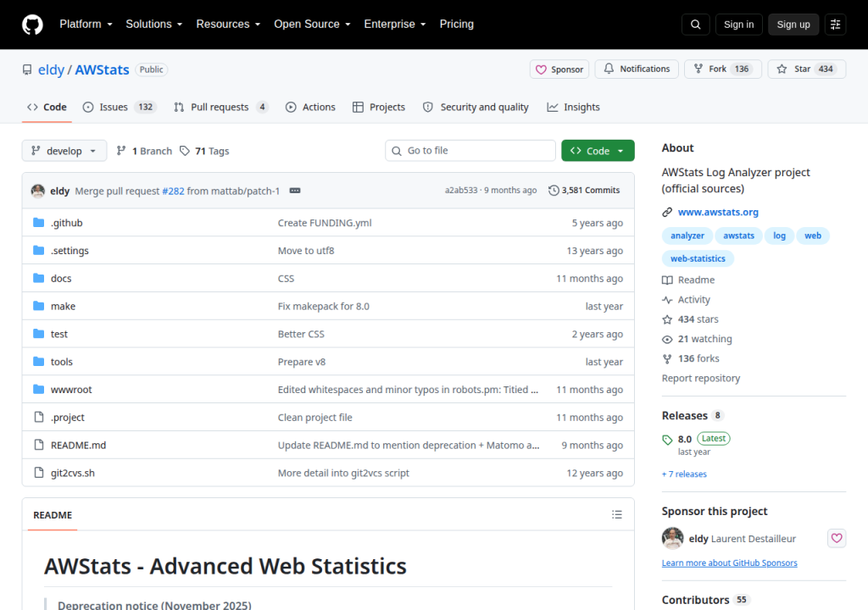Click the awstats topic tag
The width and height of the screenshot is (868, 610).
tap(738, 236)
